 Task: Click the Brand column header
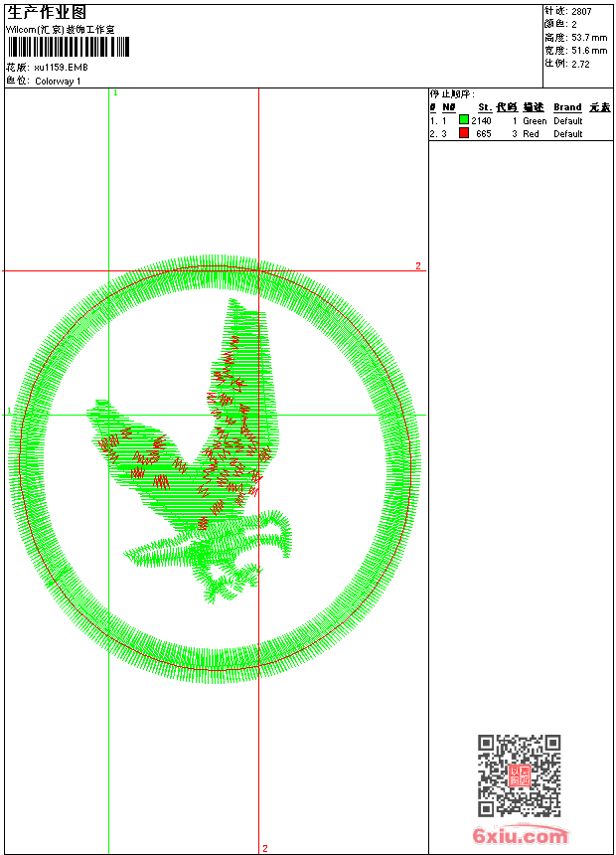point(567,107)
